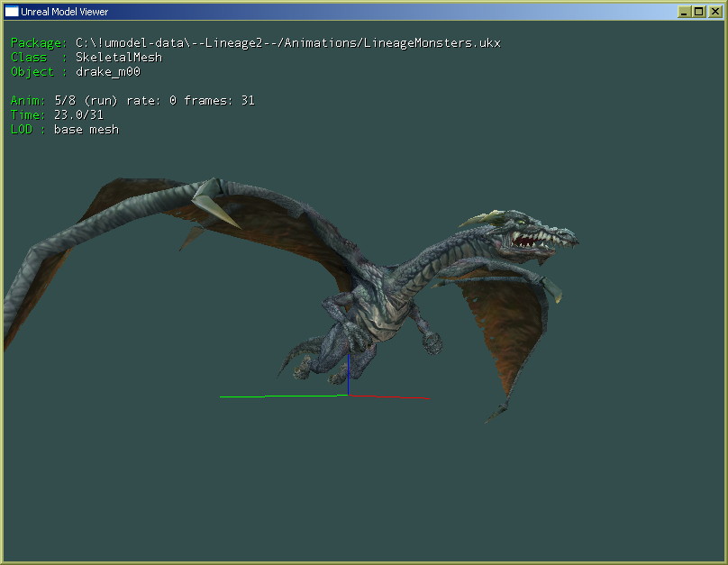Click the 'Class' label

(29, 57)
